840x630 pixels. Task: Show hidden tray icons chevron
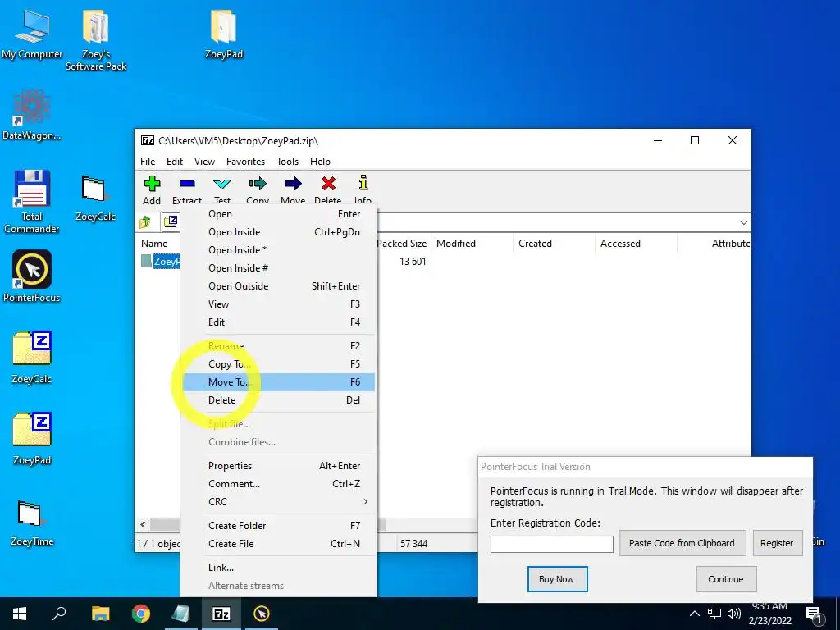pos(694,614)
